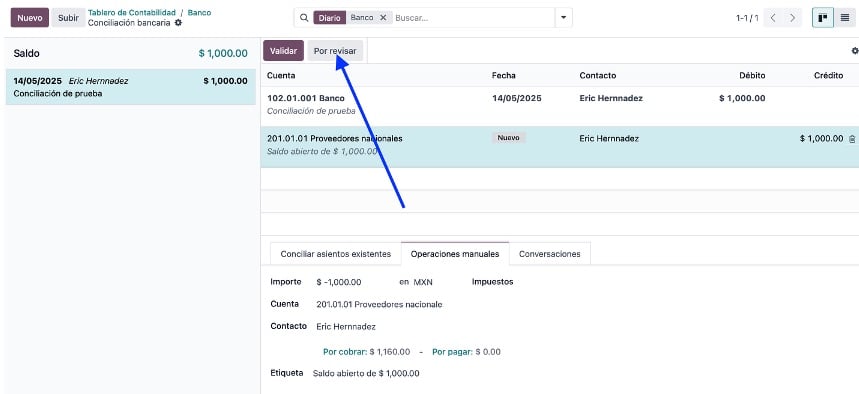Screen dimensions: 859x394
Task: Open the Conversaciones tab
Action: click(x=549, y=254)
